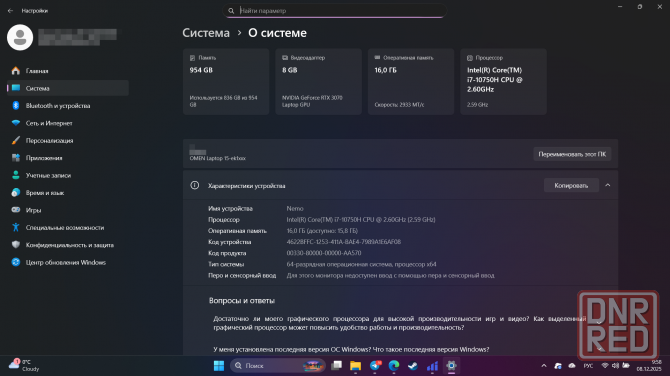The image size is (670, 376).
Task: Open Сеть и Интернет settings
Action: coord(68,123)
